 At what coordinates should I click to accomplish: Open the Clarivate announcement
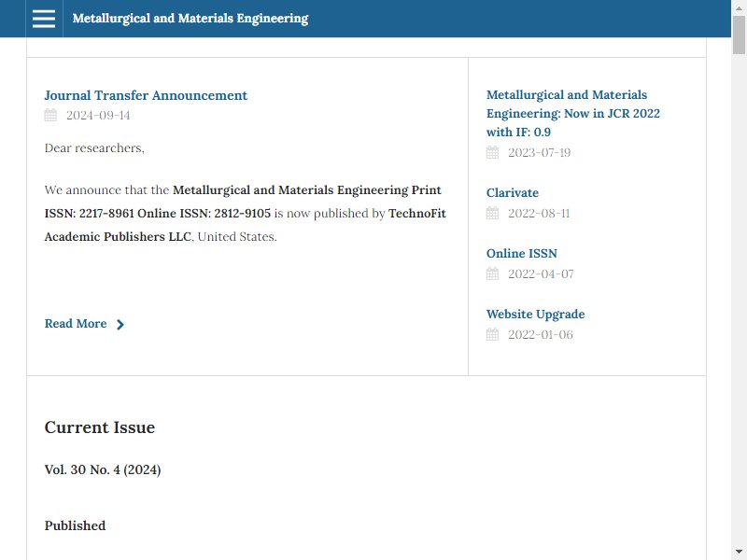(513, 193)
